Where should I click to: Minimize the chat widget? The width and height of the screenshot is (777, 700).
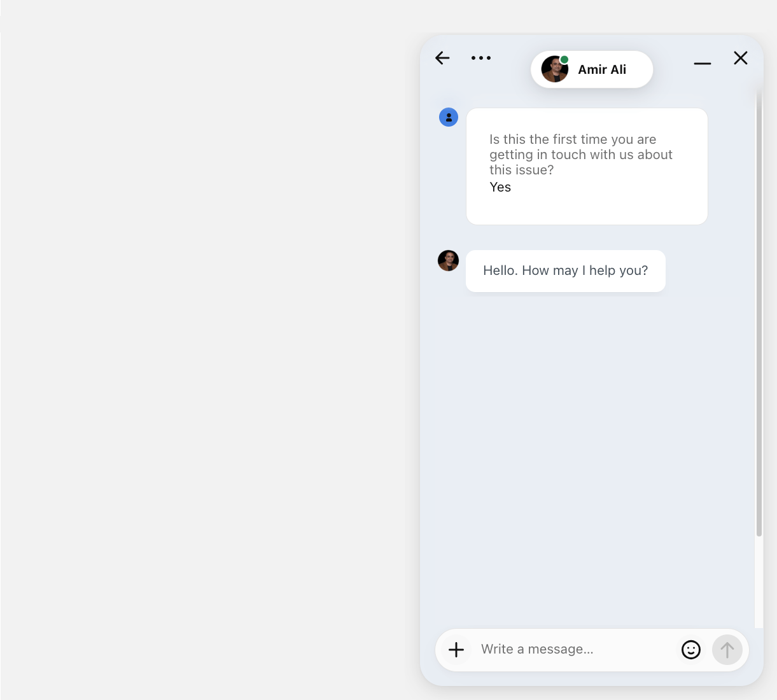click(x=702, y=63)
